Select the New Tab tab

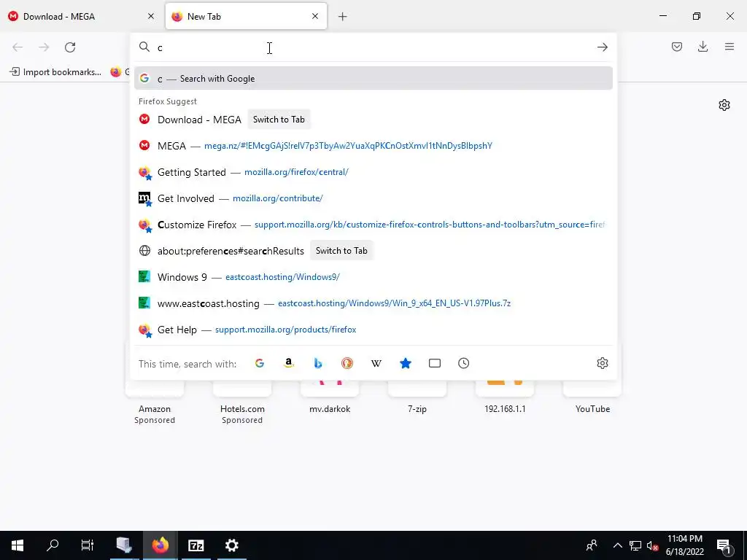tap(247, 16)
